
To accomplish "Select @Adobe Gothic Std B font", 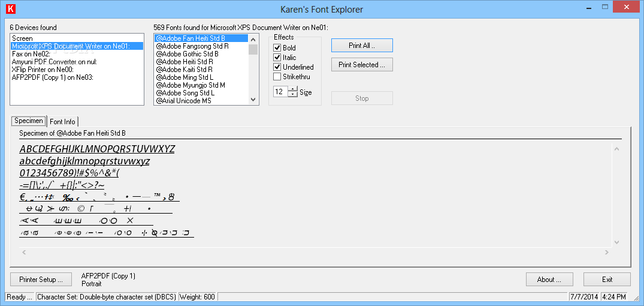I will tap(201, 54).
